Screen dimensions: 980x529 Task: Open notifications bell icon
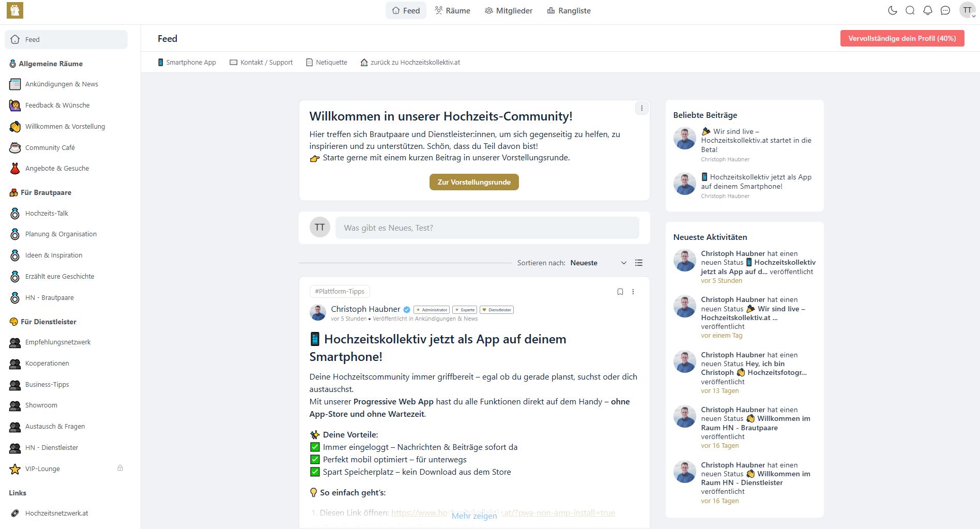[927, 10]
